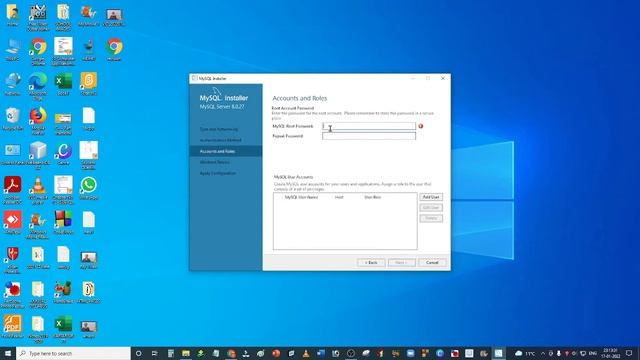640x360 pixels.
Task: Click the red password warning icon
Action: tap(420, 126)
